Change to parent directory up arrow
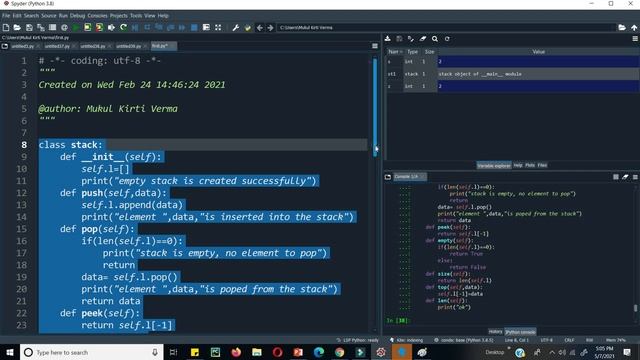 coord(634,27)
